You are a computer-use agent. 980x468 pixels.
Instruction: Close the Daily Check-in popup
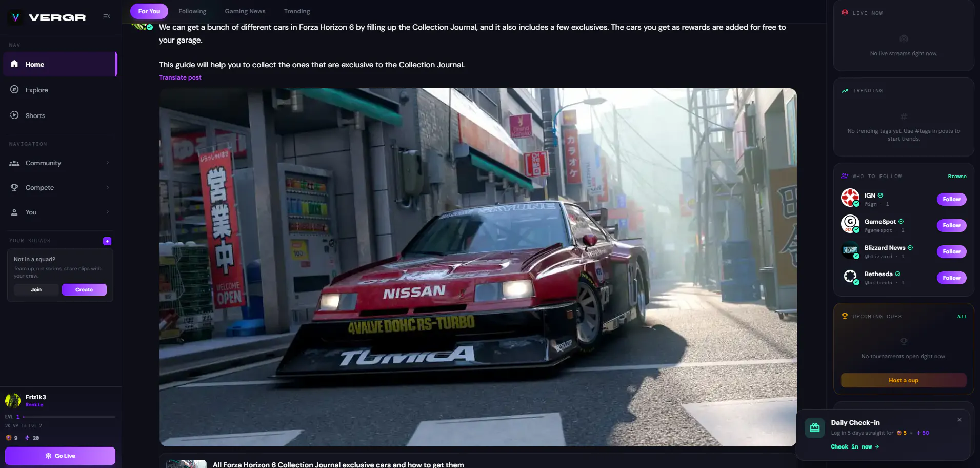[x=959, y=420]
